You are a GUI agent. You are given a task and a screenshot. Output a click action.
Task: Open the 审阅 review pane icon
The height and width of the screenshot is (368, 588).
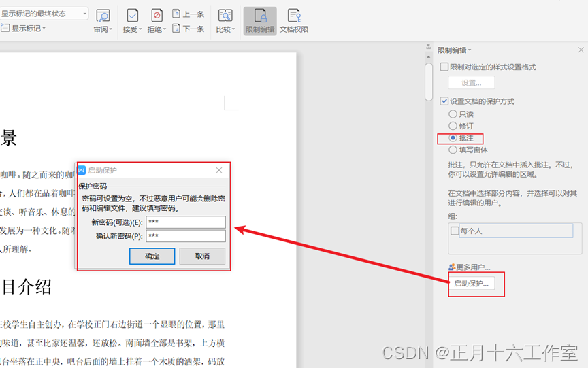coord(103,16)
